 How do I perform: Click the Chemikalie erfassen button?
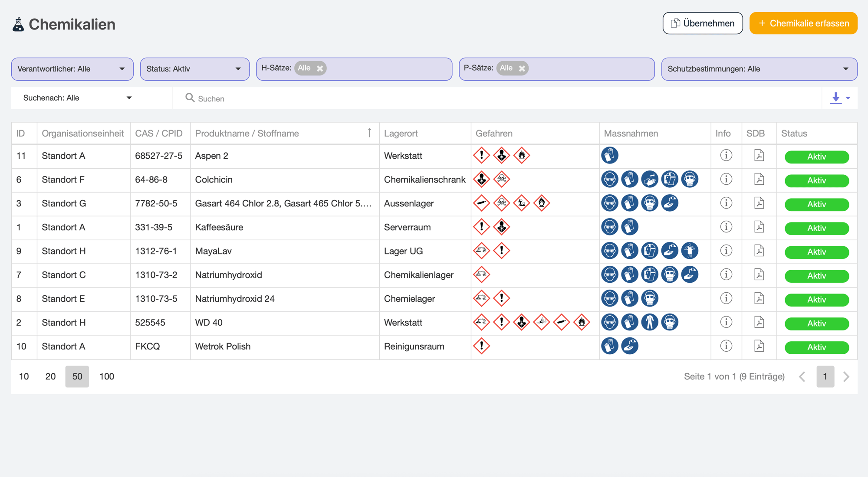[803, 23]
